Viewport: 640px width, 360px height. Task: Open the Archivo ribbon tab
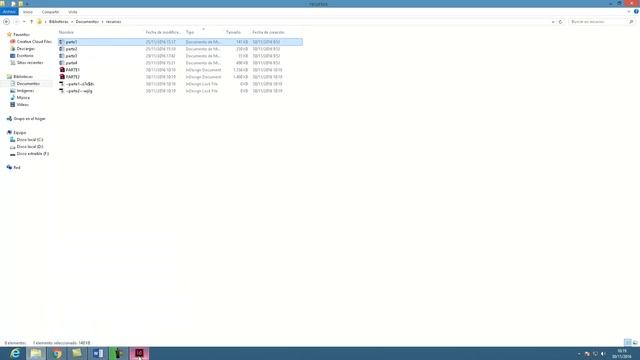click(9, 12)
